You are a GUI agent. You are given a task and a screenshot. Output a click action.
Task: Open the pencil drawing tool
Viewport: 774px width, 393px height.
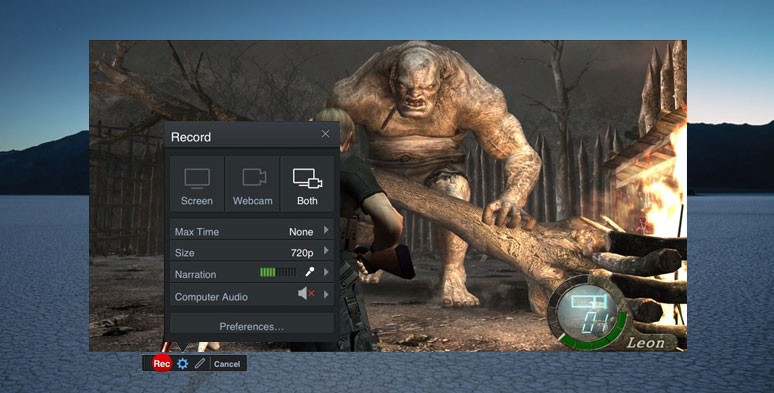[x=199, y=364]
